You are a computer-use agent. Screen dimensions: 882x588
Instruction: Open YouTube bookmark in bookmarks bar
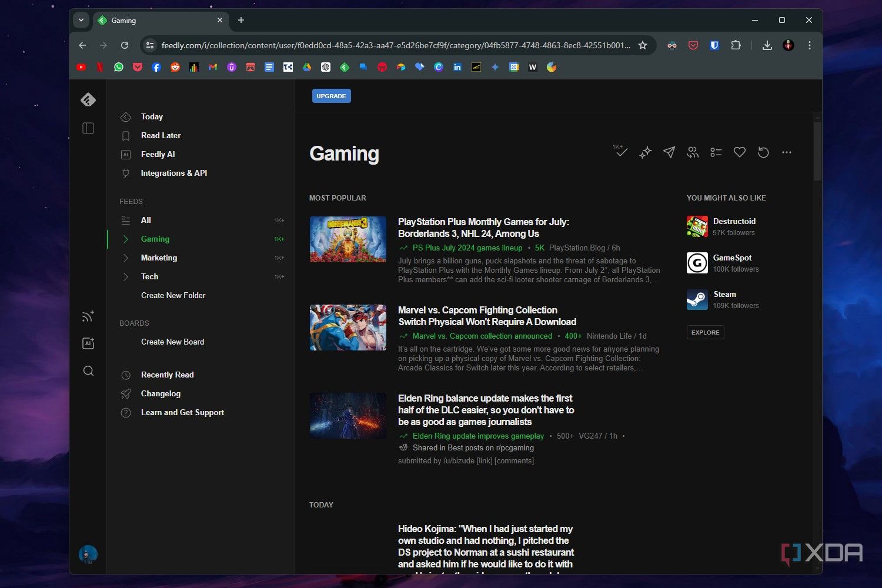81,67
